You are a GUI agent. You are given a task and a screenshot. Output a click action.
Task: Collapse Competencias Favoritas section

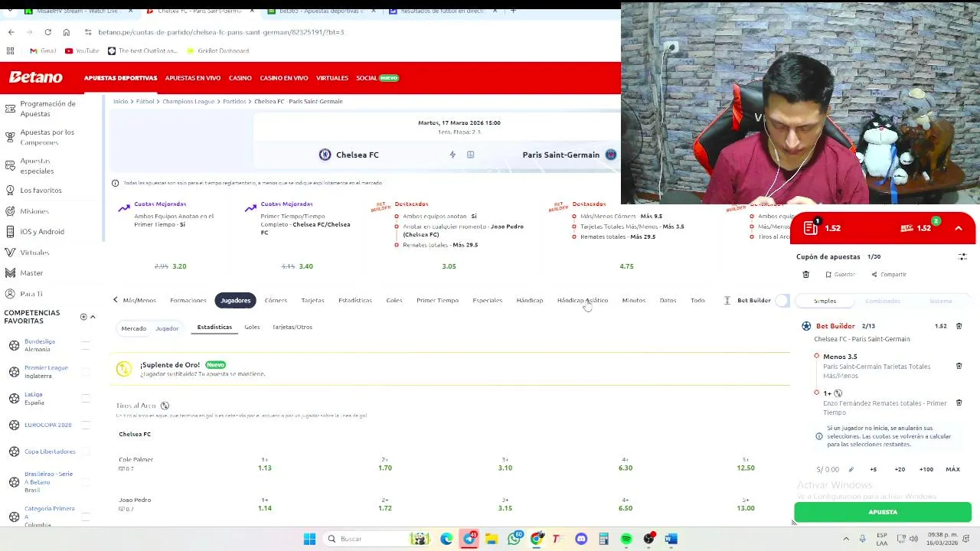pyautogui.click(x=93, y=317)
